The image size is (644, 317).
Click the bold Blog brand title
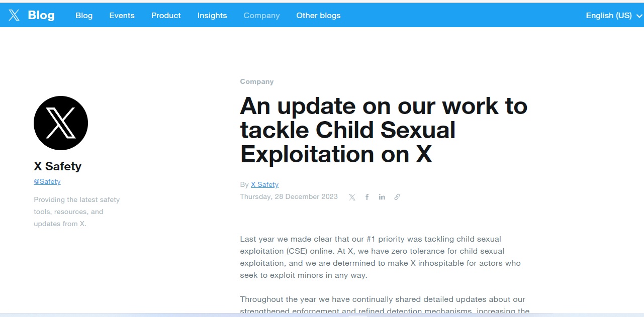click(41, 16)
